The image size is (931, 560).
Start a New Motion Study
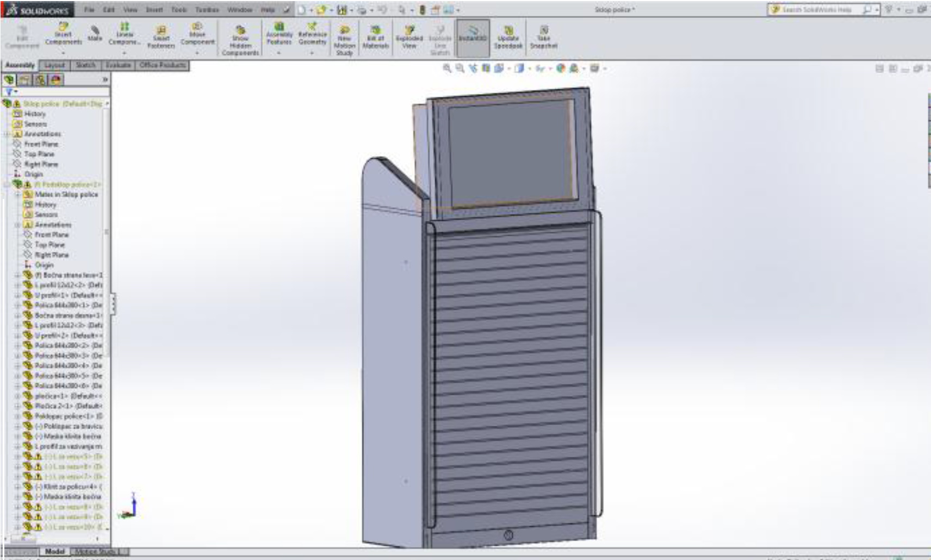click(344, 40)
